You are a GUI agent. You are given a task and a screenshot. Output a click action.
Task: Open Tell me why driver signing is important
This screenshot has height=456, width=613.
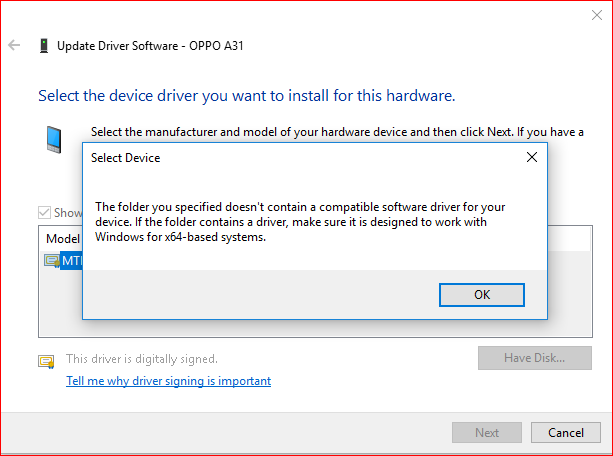coord(168,381)
